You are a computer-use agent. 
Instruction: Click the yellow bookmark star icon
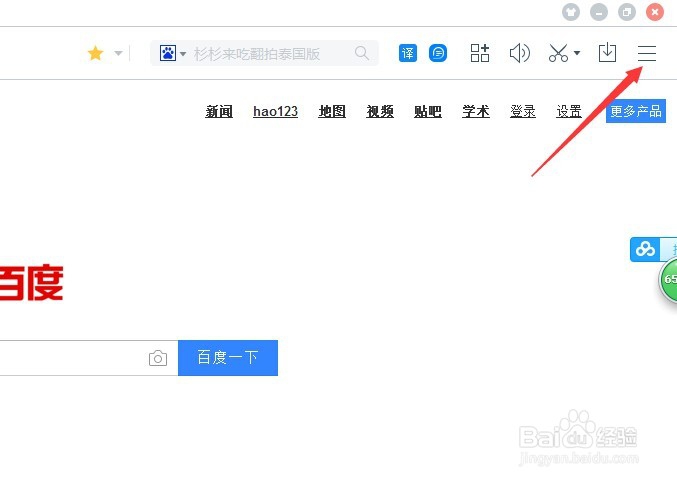tap(95, 54)
